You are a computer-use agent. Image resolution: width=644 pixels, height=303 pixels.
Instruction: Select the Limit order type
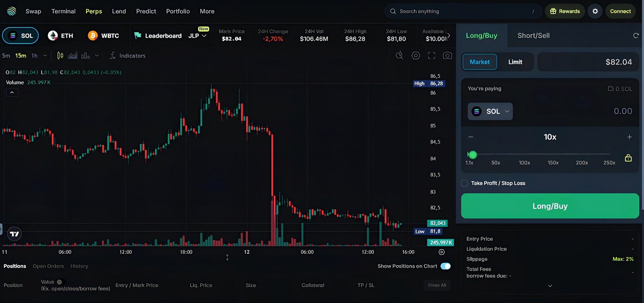(x=515, y=62)
